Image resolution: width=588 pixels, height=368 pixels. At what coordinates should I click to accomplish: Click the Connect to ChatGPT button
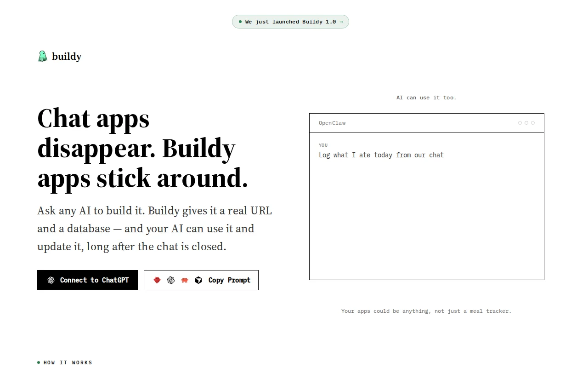pos(88,280)
